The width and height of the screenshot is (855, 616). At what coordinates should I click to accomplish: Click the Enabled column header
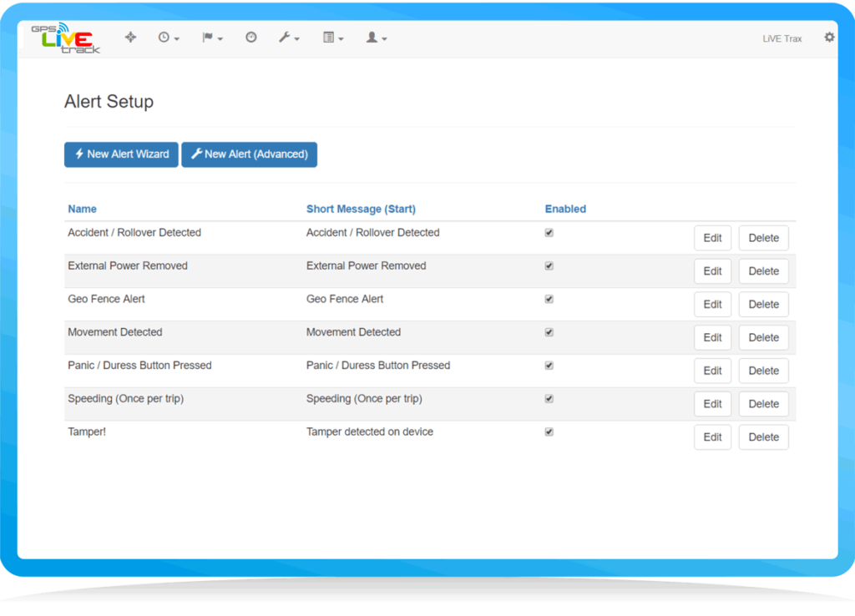click(x=565, y=209)
